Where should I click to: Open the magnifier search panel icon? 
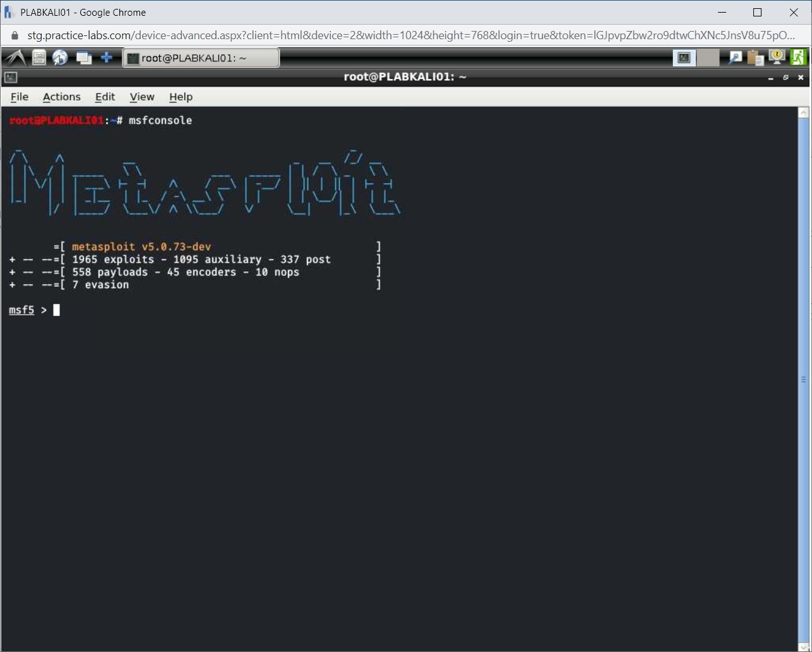point(735,58)
